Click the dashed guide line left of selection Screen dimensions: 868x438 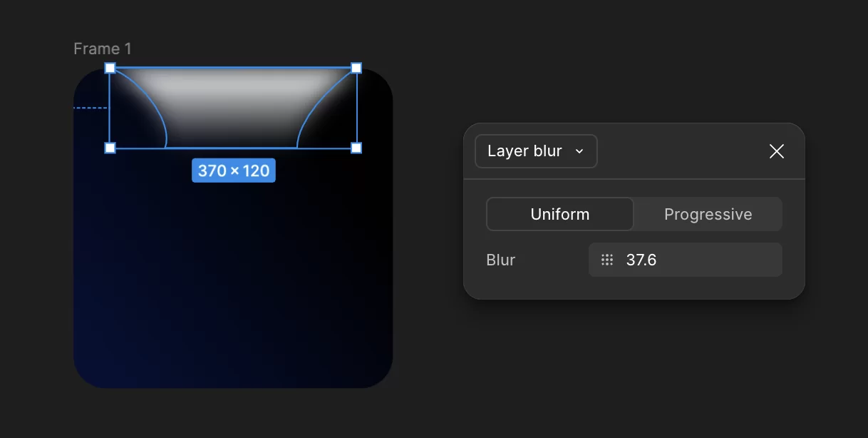click(x=91, y=108)
